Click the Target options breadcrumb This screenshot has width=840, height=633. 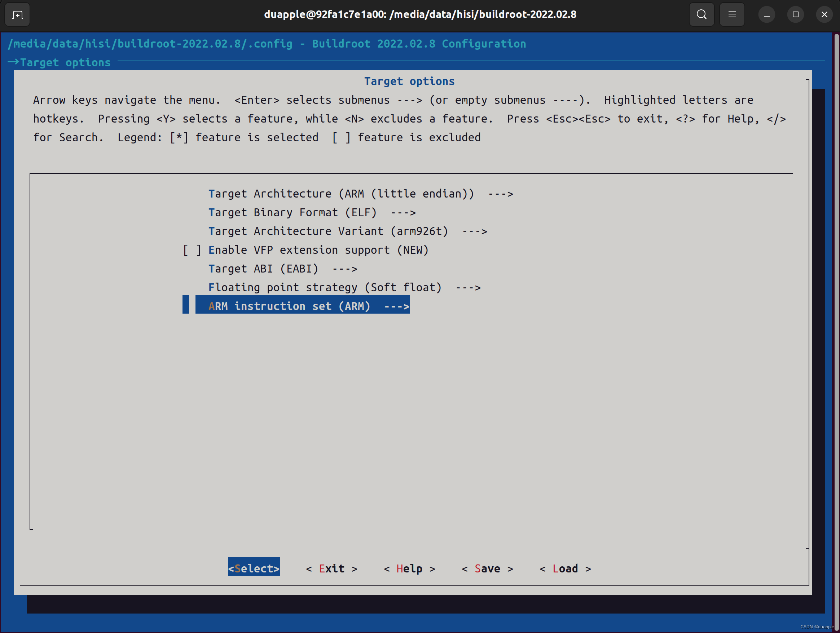(x=65, y=62)
